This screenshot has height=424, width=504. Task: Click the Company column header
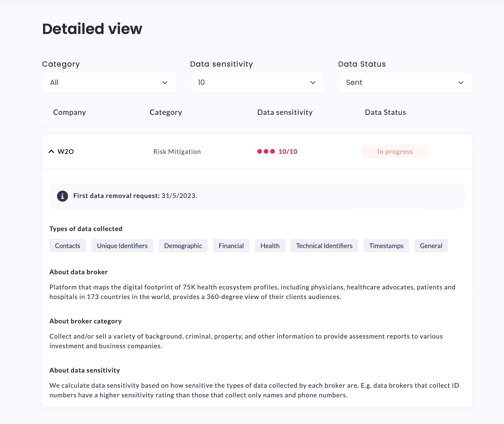click(69, 112)
